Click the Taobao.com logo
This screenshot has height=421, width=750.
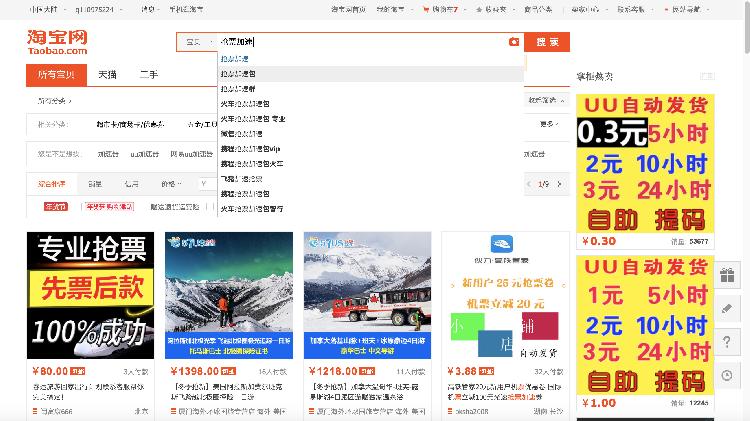pos(57,42)
